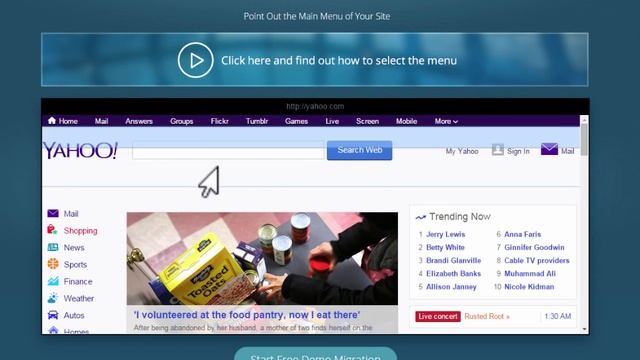Click the Finance chart icon in the sidebar
The height and width of the screenshot is (360, 640).
53,281
